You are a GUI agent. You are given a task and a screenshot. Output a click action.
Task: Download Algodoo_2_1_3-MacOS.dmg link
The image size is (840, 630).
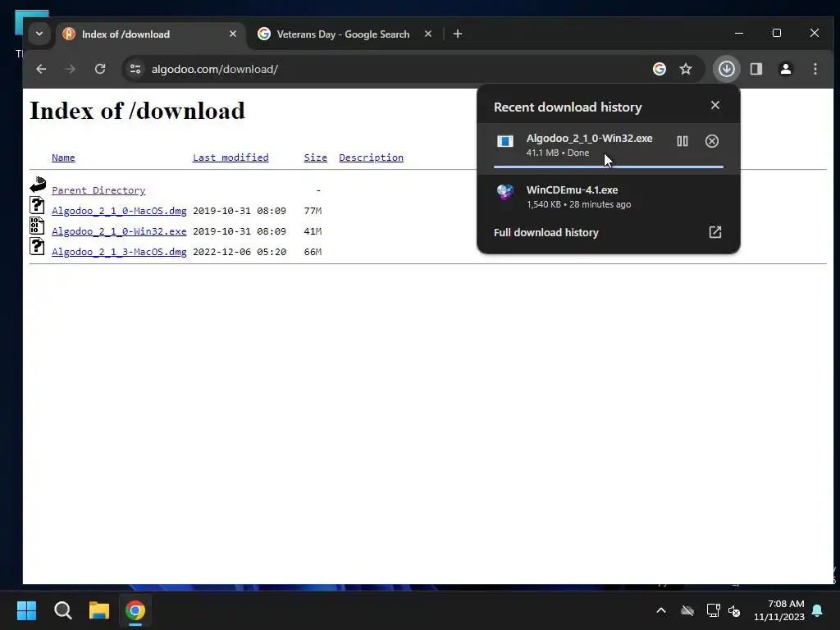(119, 252)
